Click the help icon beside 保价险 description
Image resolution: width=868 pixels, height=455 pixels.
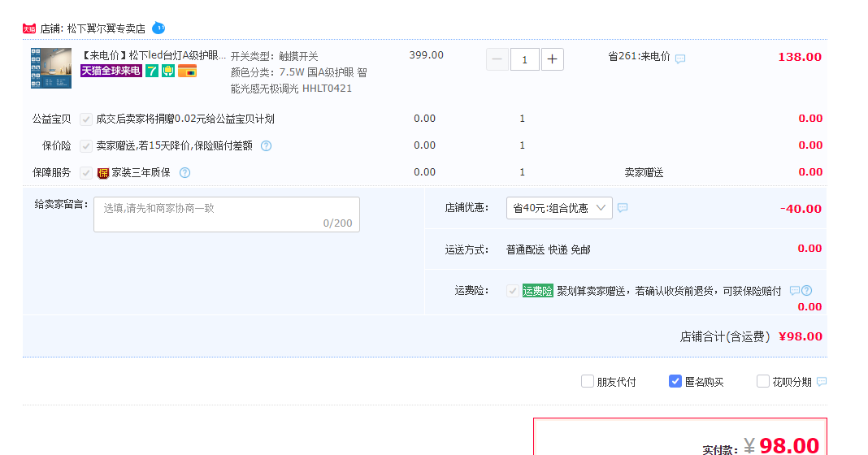coord(267,146)
